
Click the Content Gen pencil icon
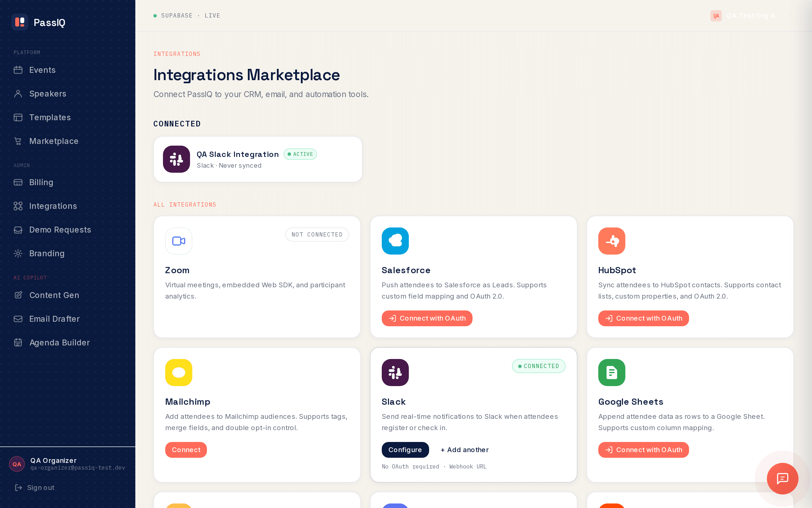(x=18, y=295)
